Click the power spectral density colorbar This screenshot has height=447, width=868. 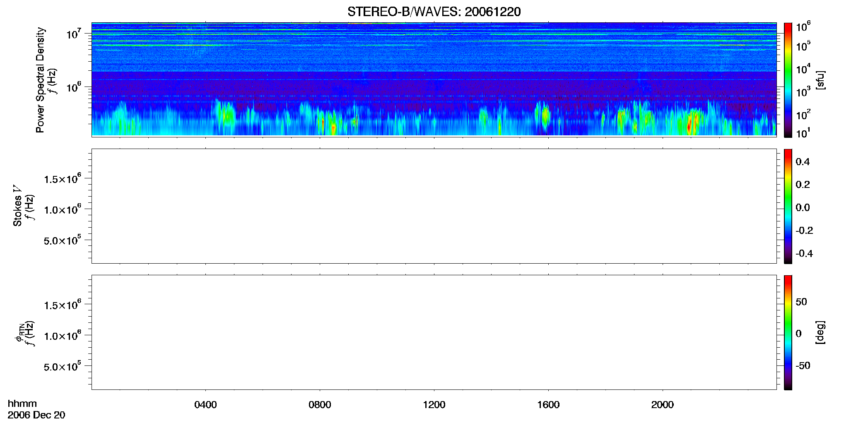pyautogui.click(x=788, y=80)
